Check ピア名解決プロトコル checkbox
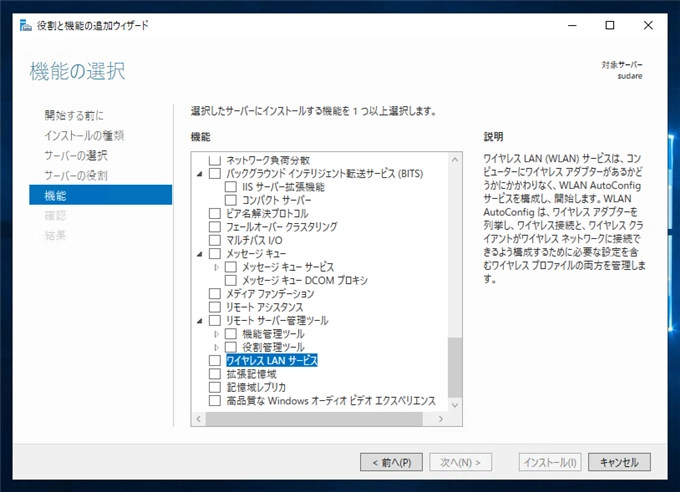 point(215,213)
